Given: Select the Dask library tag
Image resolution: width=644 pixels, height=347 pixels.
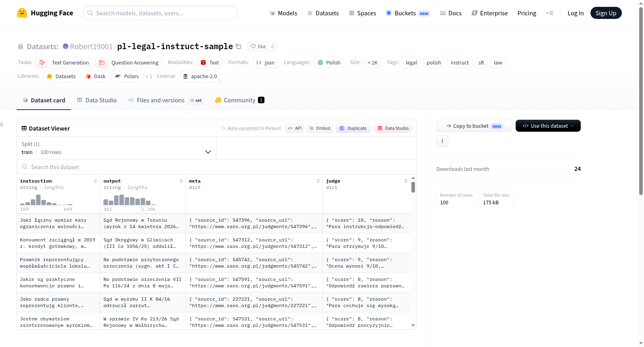Looking at the screenshot, I should [x=95, y=76].
